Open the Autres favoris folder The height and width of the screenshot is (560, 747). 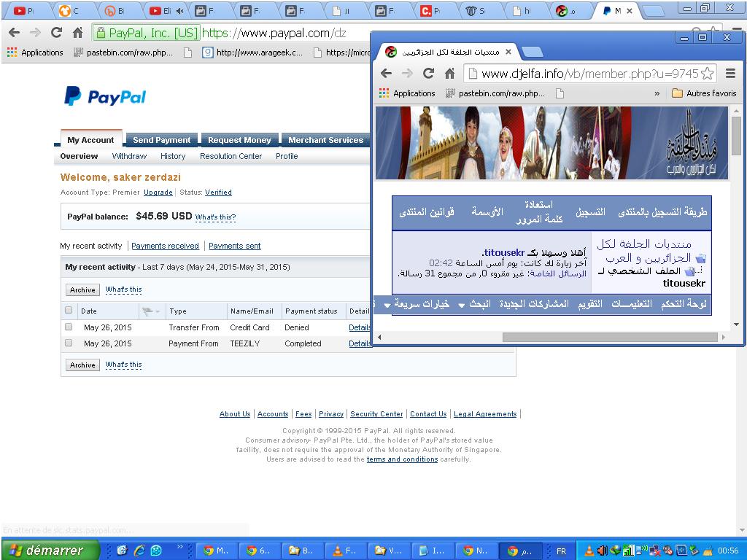tap(704, 93)
